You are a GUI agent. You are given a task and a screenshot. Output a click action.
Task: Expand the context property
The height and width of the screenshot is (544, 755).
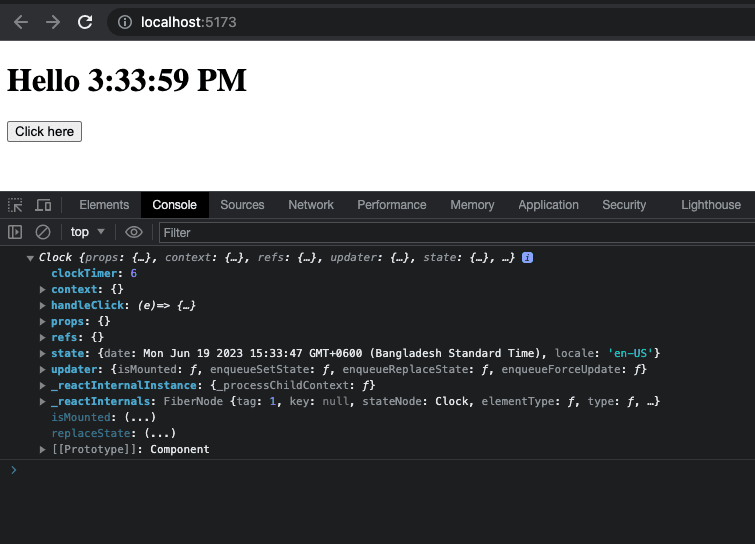(x=42, y=289)
